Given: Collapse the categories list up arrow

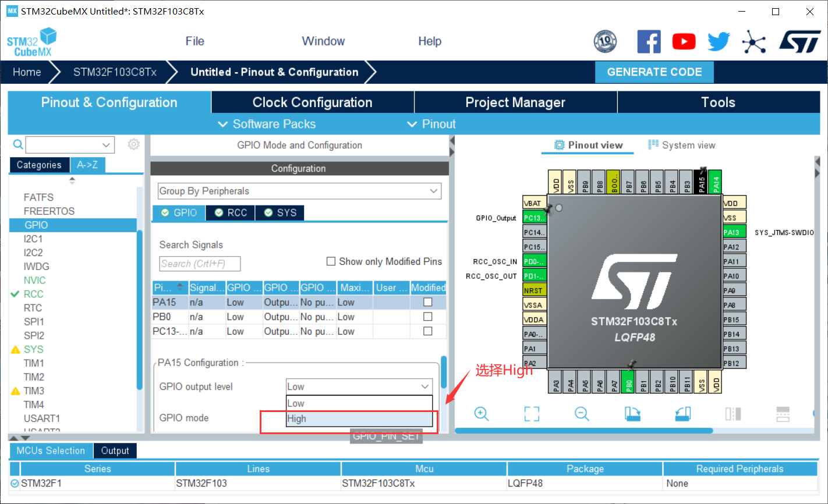Looking at the screenshot, I should pyautogui.click(x=72, y=178).
